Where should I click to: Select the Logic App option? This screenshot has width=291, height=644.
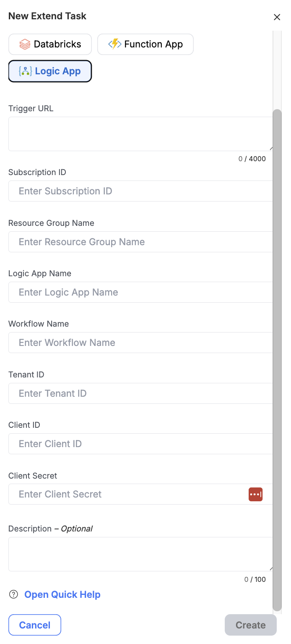(x=50, y=71)
